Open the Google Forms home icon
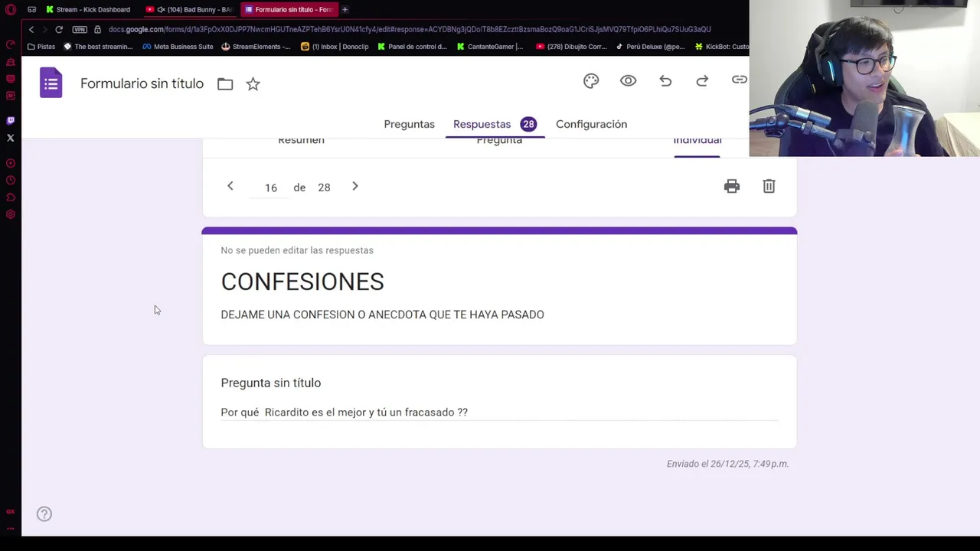Viewport: 980px width, 551px height. click(x=51, y=83)
